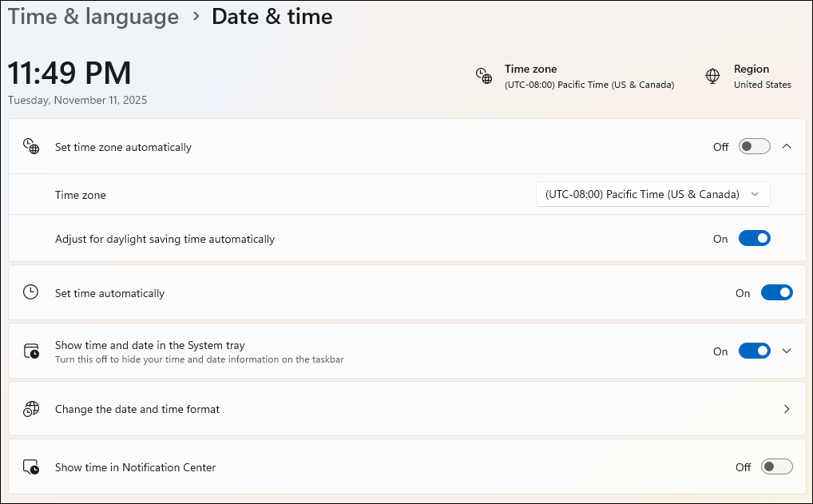
Task: Turn off Set time automatically
Action: coord(776,292)
